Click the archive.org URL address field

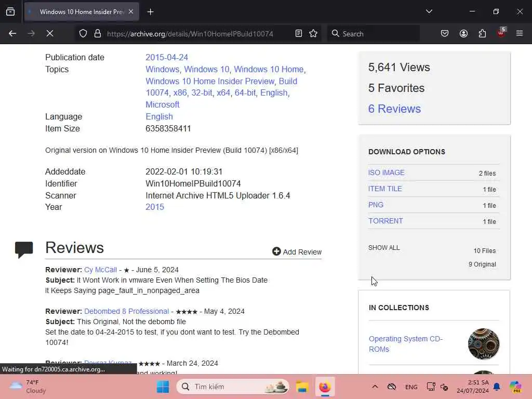point(190,34)
